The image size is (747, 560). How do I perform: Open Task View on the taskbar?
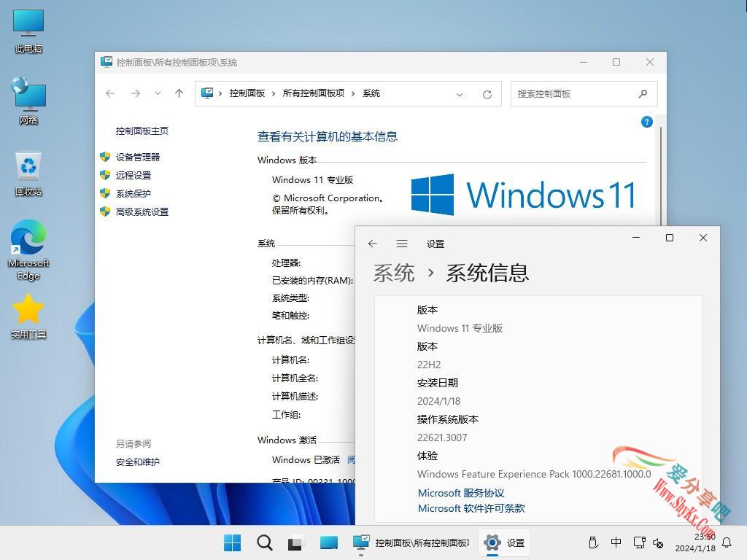(x=295, y=542)
